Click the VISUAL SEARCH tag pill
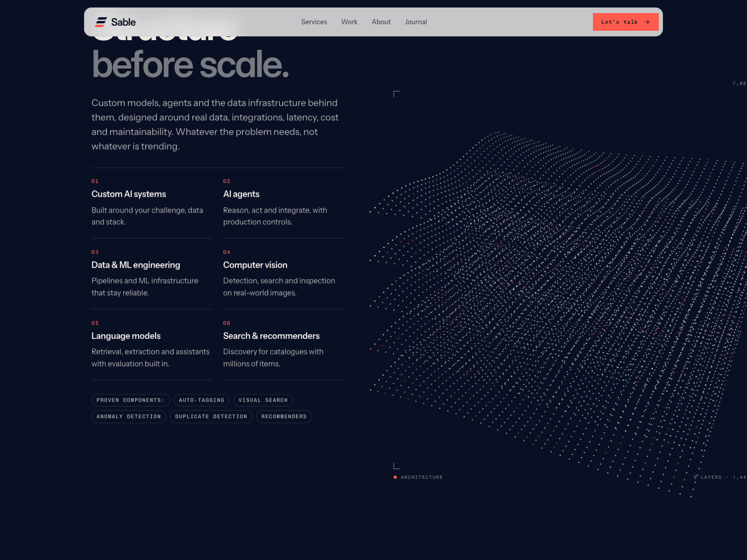 point(263,400)
